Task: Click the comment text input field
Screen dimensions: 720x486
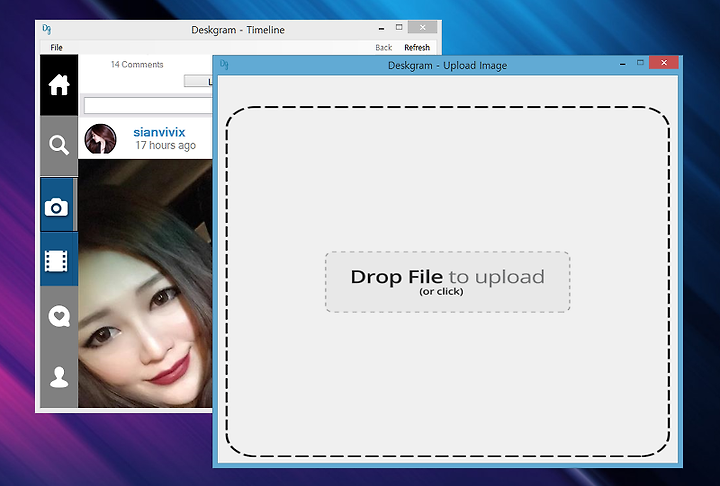Action: coord(148,106)
